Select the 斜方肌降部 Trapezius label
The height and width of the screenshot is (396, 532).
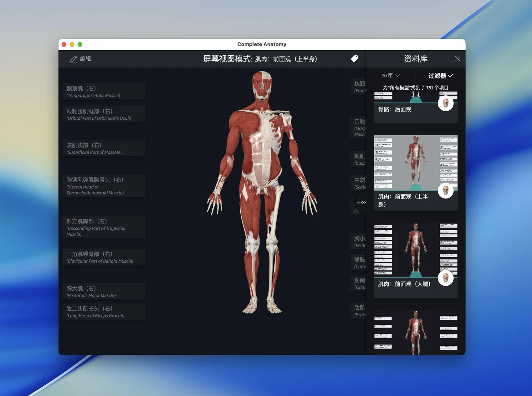point(104,227)
